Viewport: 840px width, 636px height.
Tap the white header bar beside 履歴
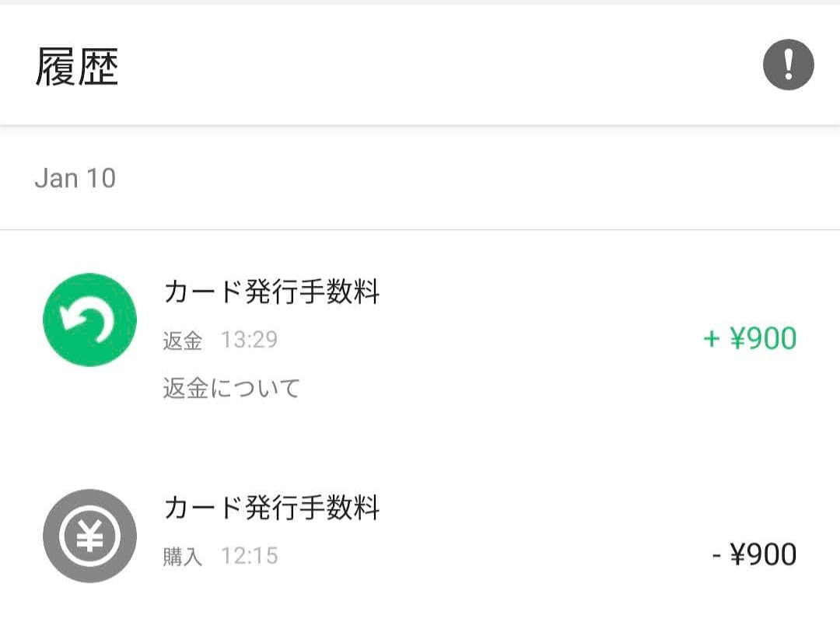(436, 67)
